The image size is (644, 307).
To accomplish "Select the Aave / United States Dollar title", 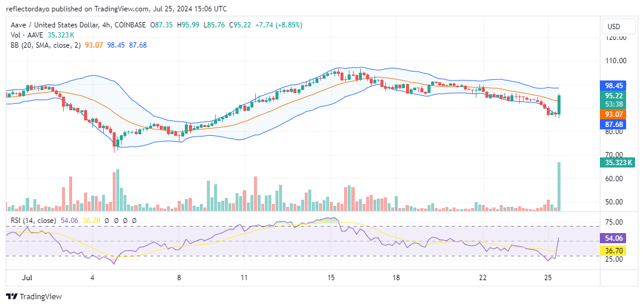I will [55, 25].
